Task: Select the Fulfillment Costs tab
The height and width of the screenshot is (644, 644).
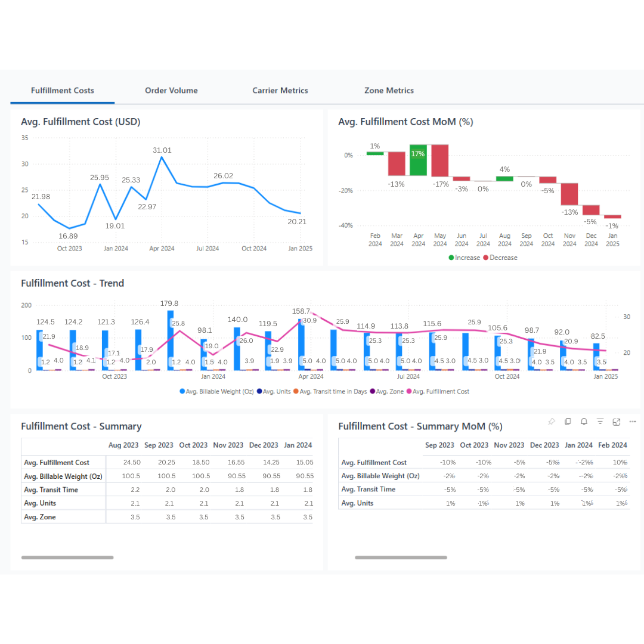Action: 63,91
